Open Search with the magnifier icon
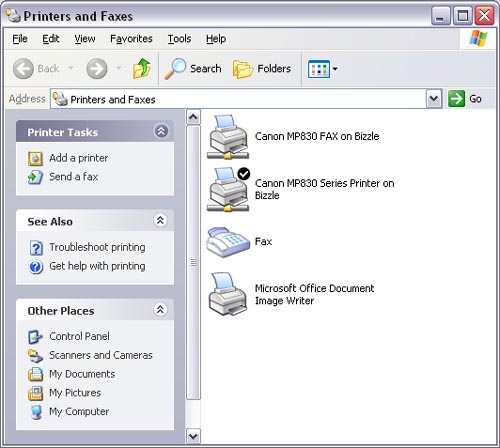Viewport: 500px width, 448px height. 175,68
